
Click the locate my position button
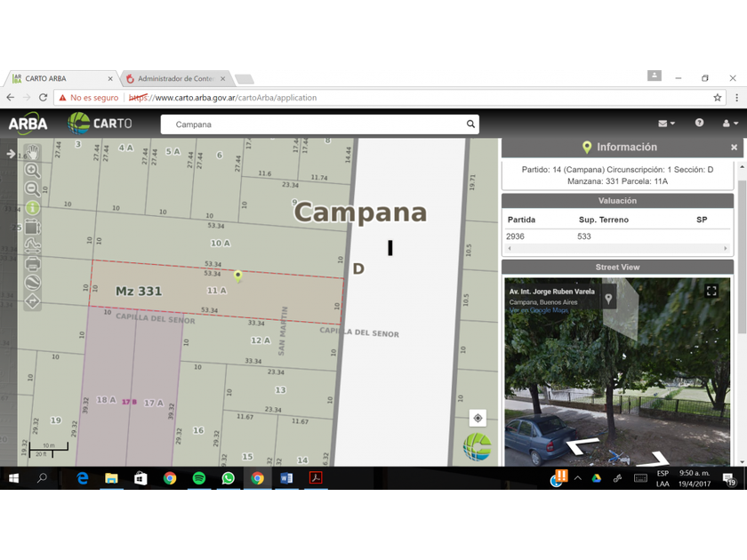(478, 418)
